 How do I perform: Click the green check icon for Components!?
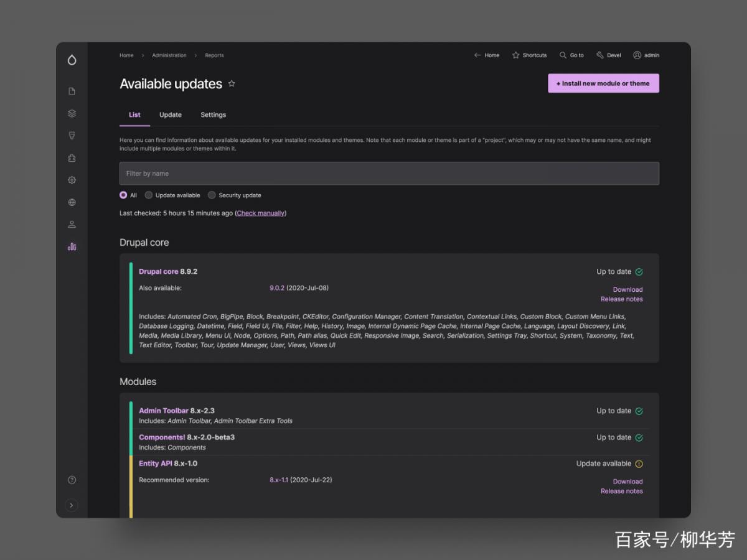pos(639,438)
